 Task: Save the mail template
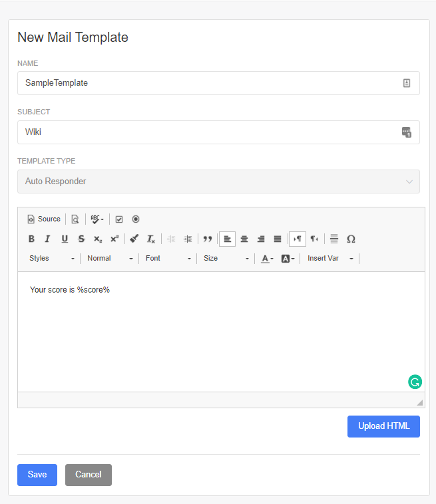point(37,475)
